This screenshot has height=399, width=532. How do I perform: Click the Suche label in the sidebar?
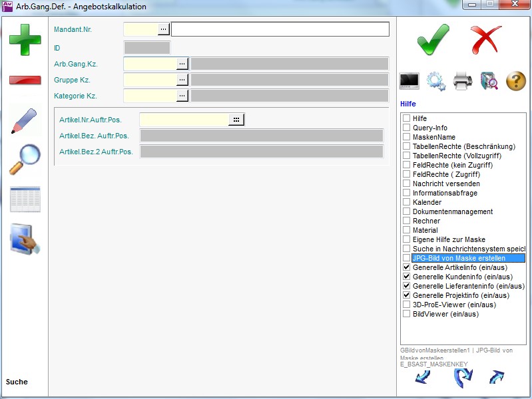pyautogui.click(x=17, y=382)
